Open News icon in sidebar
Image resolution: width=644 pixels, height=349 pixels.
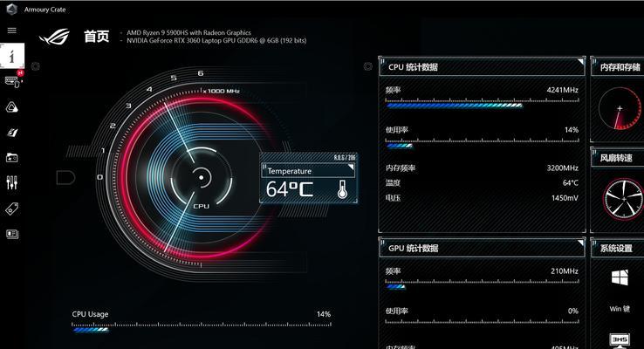tap(12, 234)
